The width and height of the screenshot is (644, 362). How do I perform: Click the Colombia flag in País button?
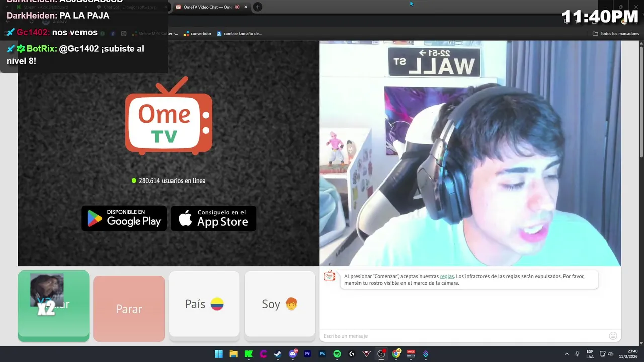tap(217, 304)
